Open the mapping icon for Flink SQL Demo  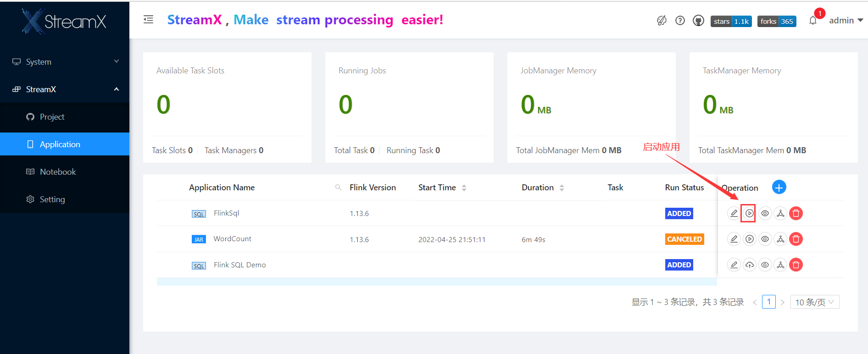tap(780, 265)
